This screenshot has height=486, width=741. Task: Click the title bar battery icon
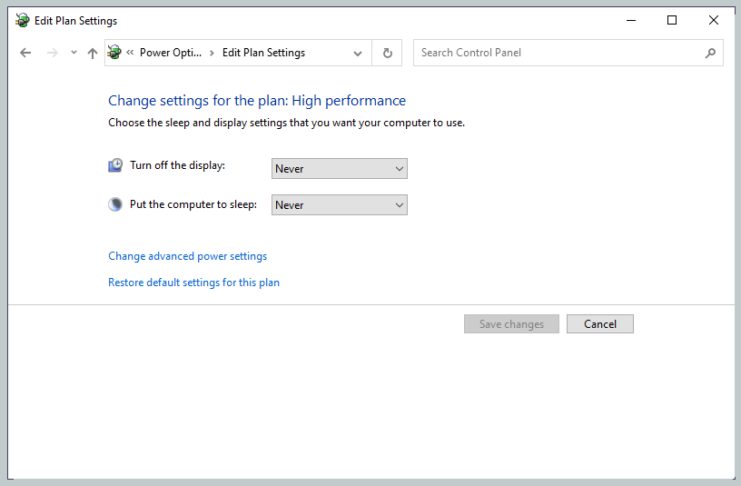coord(22,20)
